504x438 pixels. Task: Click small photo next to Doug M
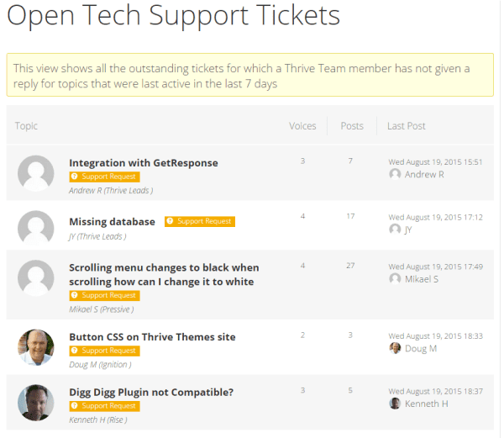tap(395, 348)
